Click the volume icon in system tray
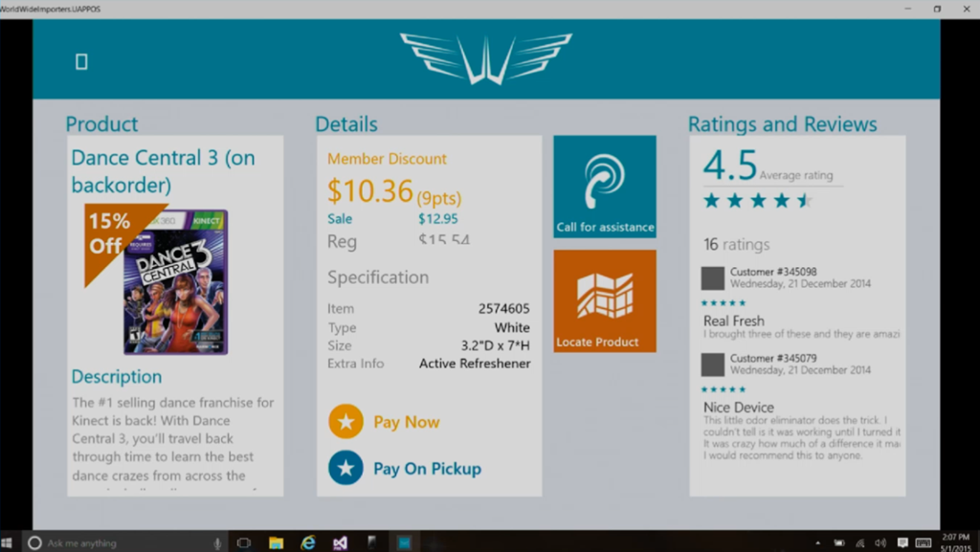 click(880, 543)
